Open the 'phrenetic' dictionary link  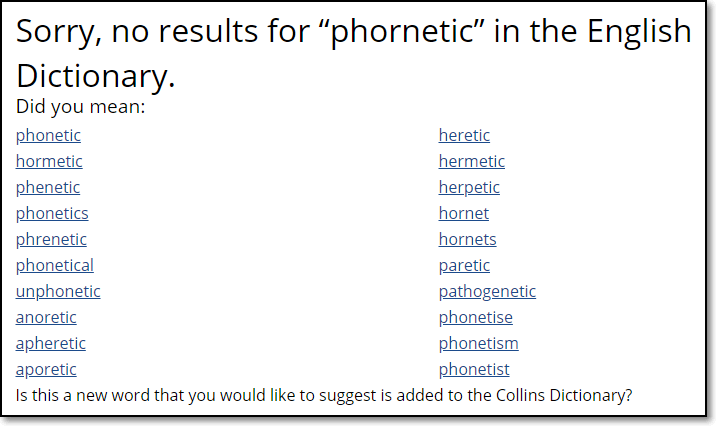[51, 239]
